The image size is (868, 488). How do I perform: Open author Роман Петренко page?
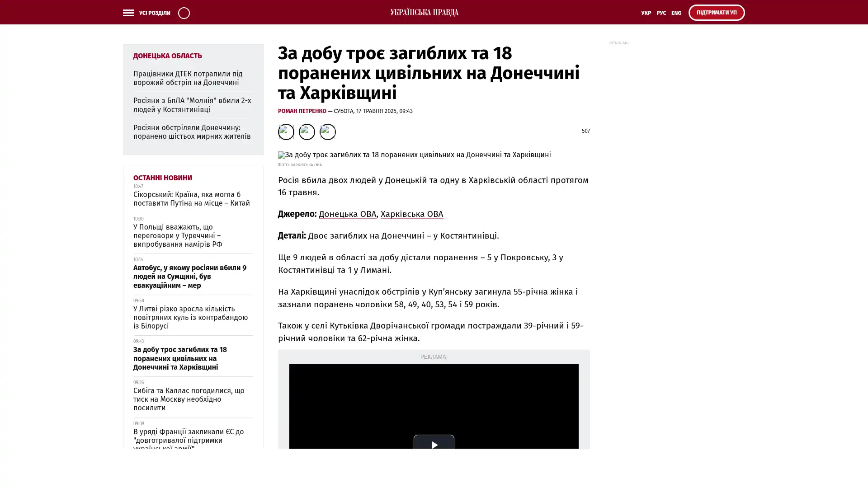pyautogui.click(x=302, y=111)
